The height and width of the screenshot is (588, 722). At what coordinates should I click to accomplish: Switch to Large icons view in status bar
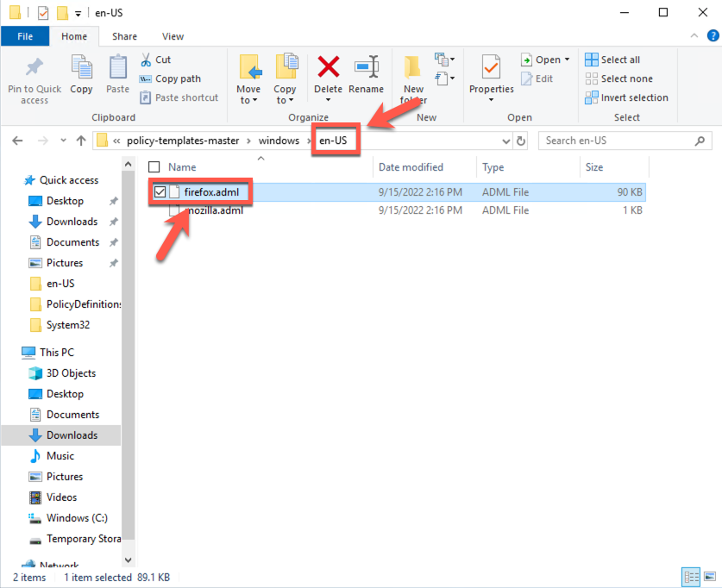coord(710,577)
